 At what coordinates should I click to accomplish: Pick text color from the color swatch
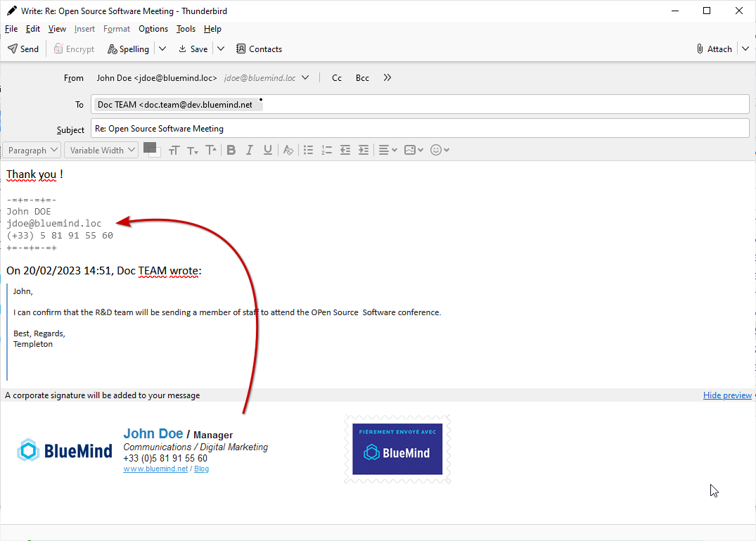(x=149, y=148)
